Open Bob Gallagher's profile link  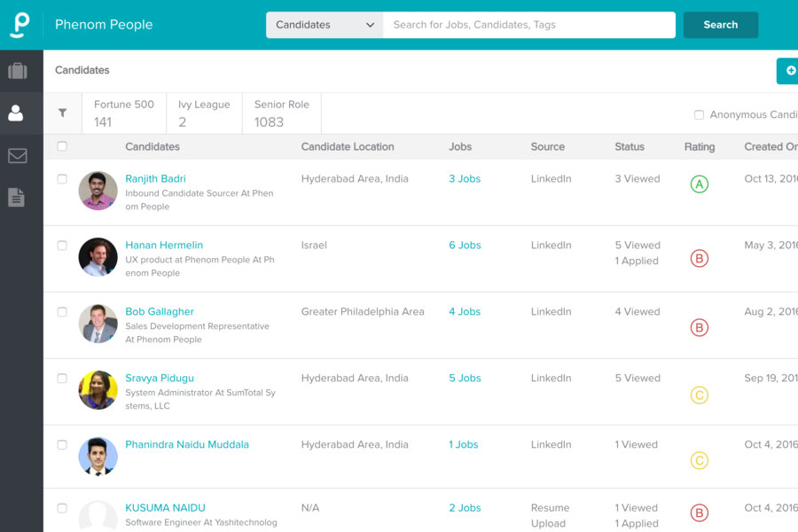point(160,311)
